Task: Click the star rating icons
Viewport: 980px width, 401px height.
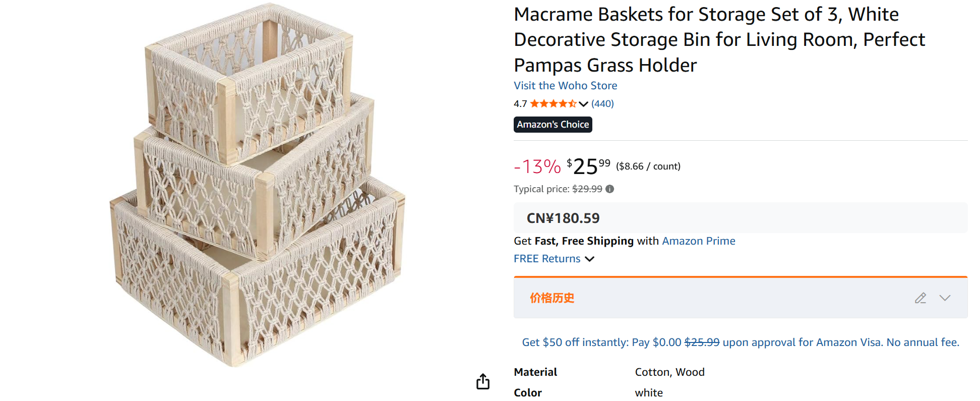Action: [x=553, y=104]
